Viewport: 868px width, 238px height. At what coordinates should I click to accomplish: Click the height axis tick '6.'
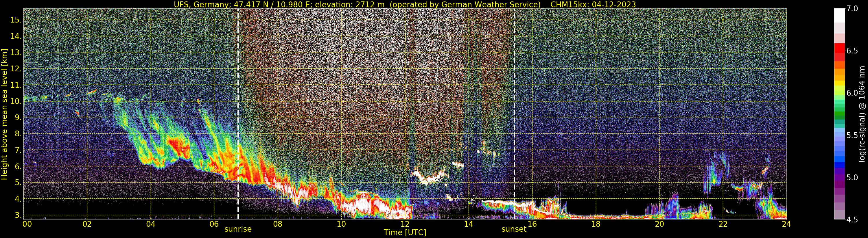(18, 166)
